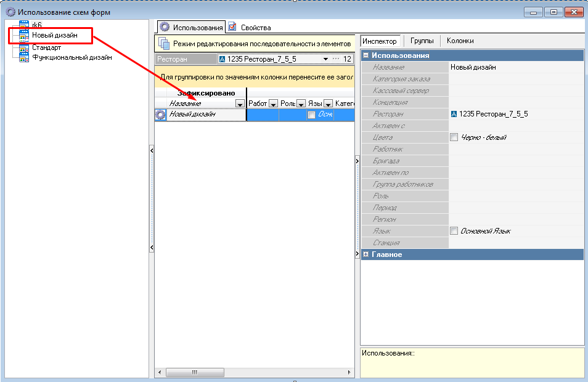
Task: Expand the Главное section in inspector
Action: click(x=366, y=254)
